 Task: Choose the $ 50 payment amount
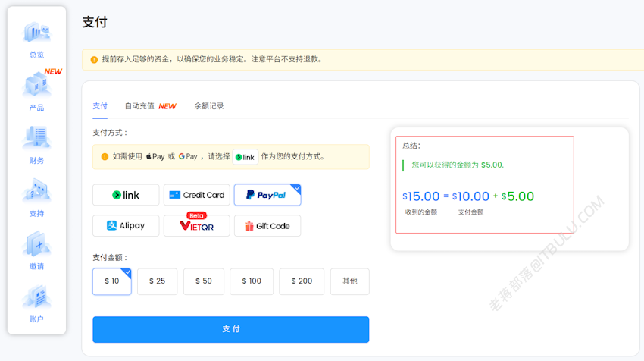[x=204, y=281]
